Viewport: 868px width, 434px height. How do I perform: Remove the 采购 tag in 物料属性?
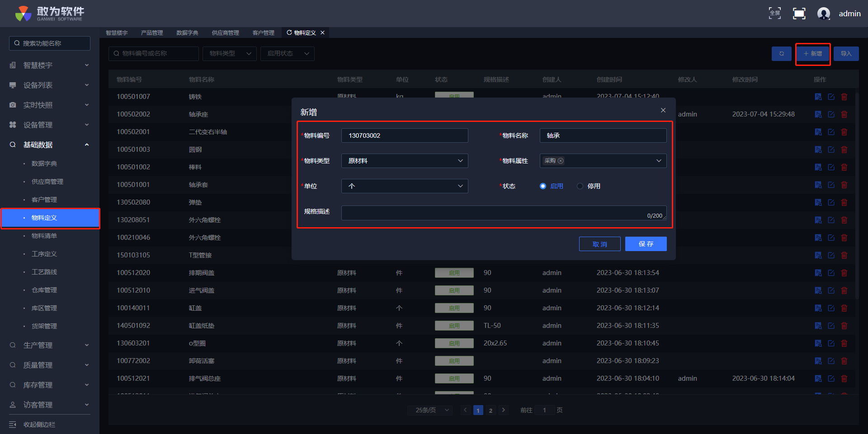coord(561,161)
